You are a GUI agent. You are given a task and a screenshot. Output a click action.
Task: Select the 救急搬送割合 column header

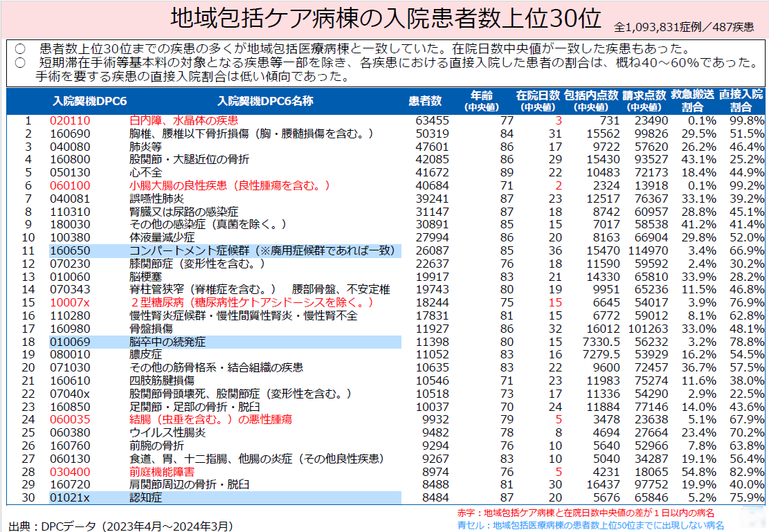coord(692,102)
